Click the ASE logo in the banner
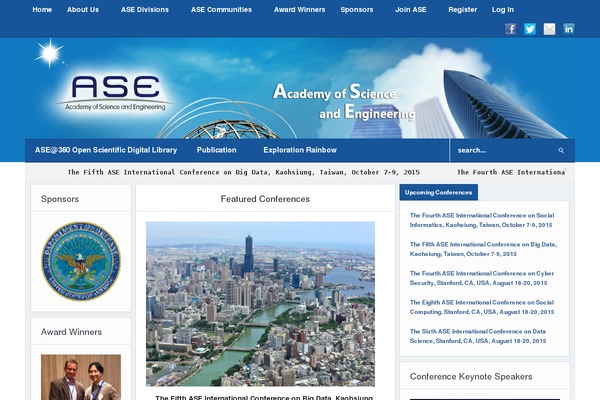 (x=115, y=93)
